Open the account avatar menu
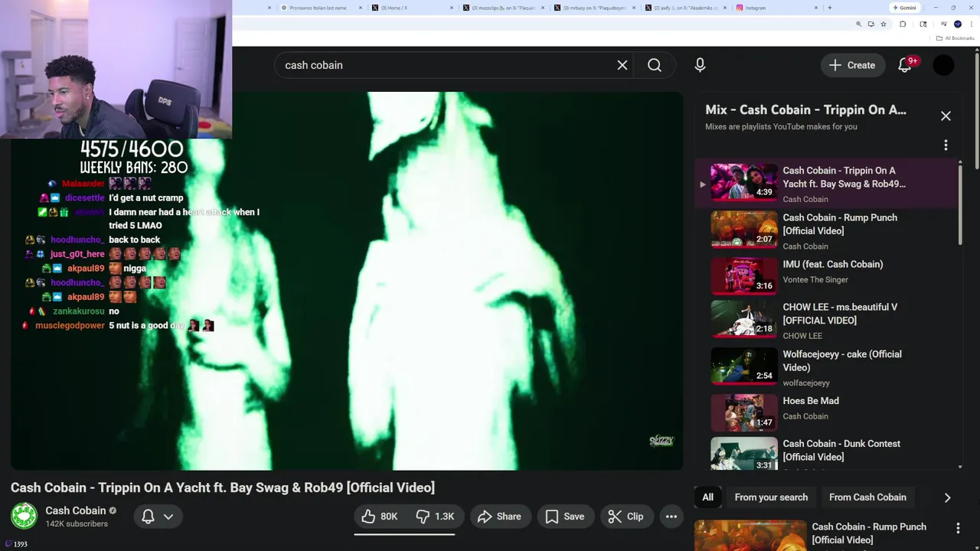Image resolution: width=980 pixels, height=551 pixels. point(943,65)
